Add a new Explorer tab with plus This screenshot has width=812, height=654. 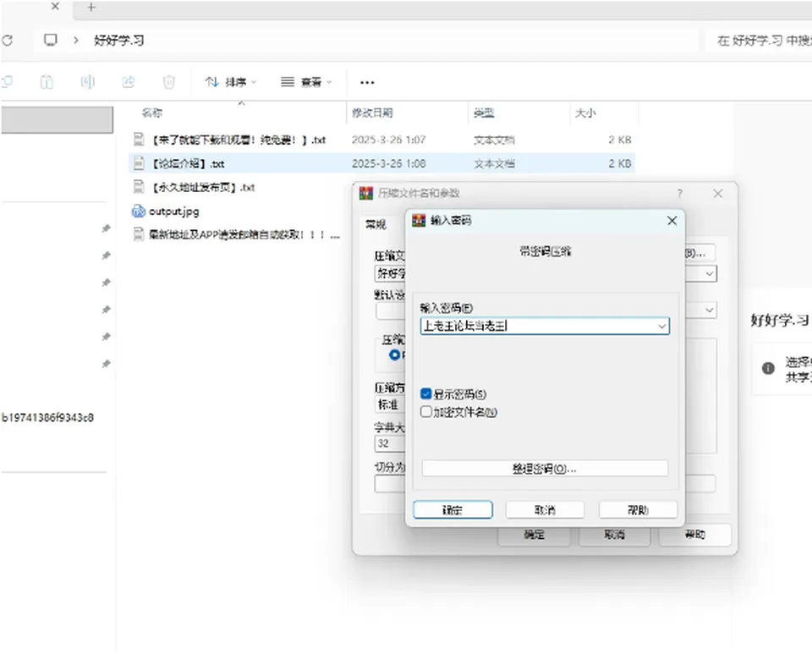91,8
